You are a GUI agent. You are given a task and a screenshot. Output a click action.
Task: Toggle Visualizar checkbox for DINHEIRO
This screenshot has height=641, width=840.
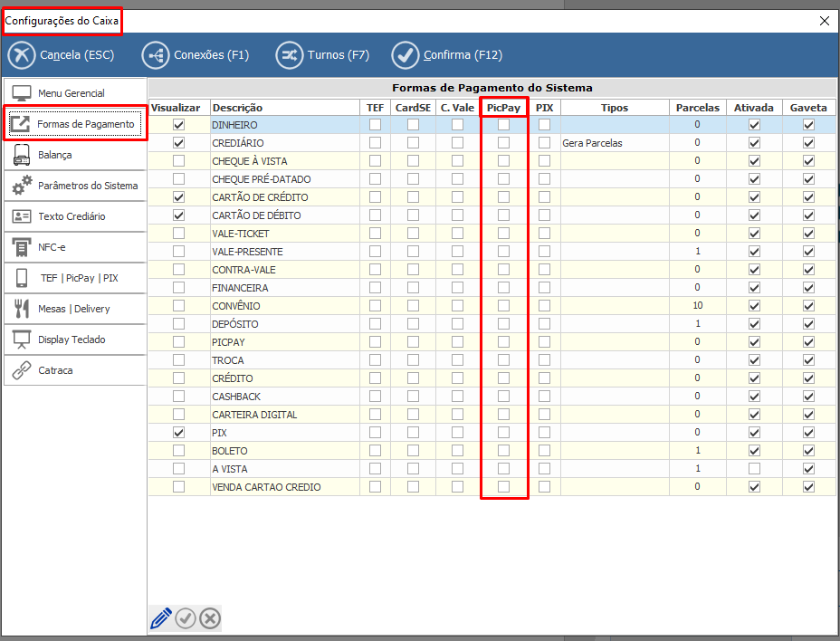point(178,125)
